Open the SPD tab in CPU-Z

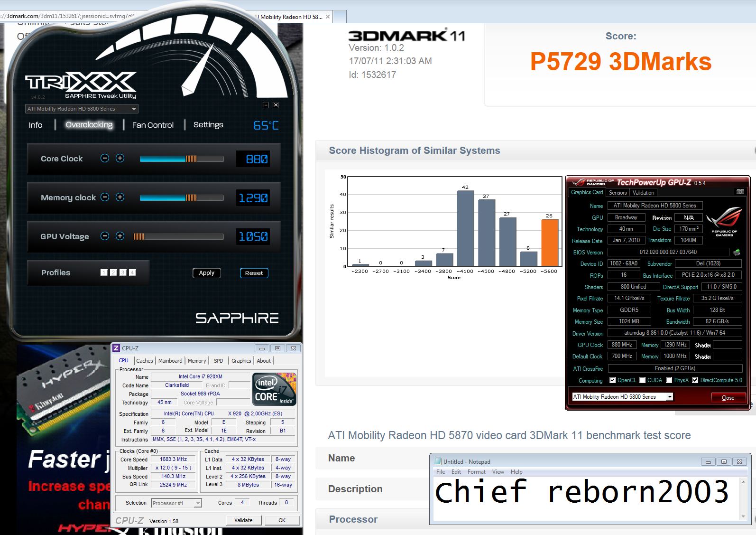coord(218,361)
